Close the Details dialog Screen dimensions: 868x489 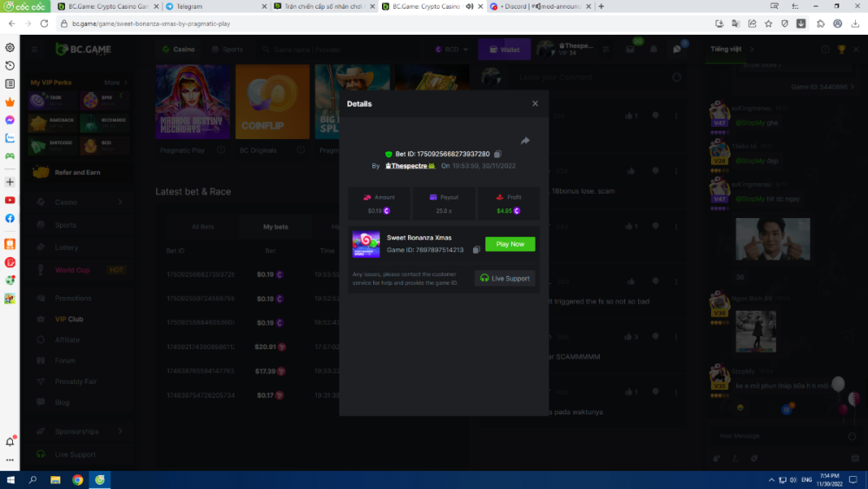point(535,103)
